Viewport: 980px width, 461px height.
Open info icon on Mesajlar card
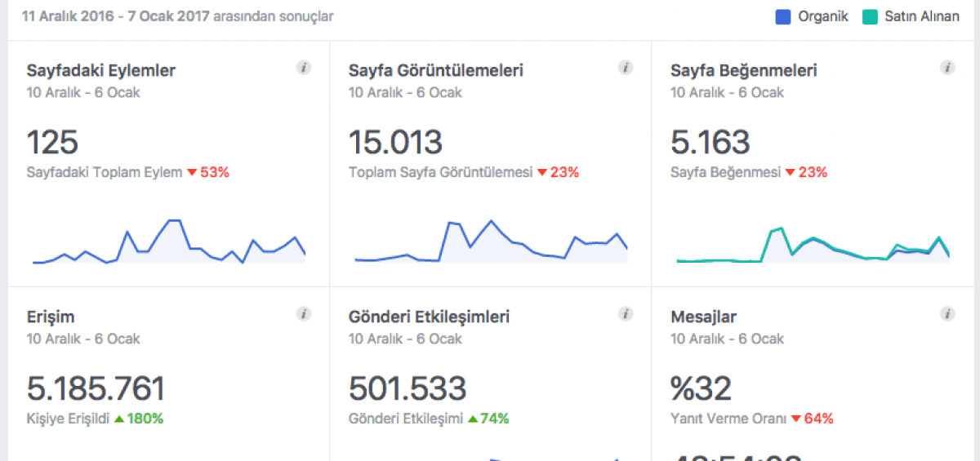tap(947, 314)
